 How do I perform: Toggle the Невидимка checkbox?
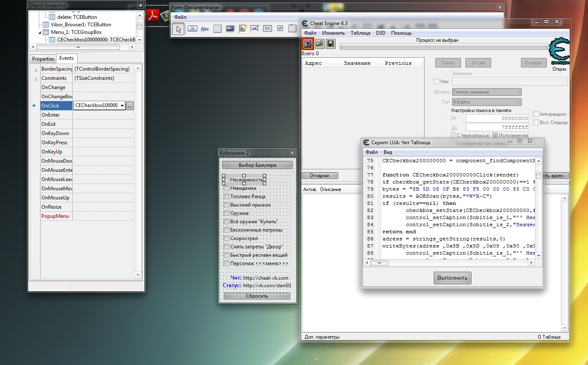[226, 188]
